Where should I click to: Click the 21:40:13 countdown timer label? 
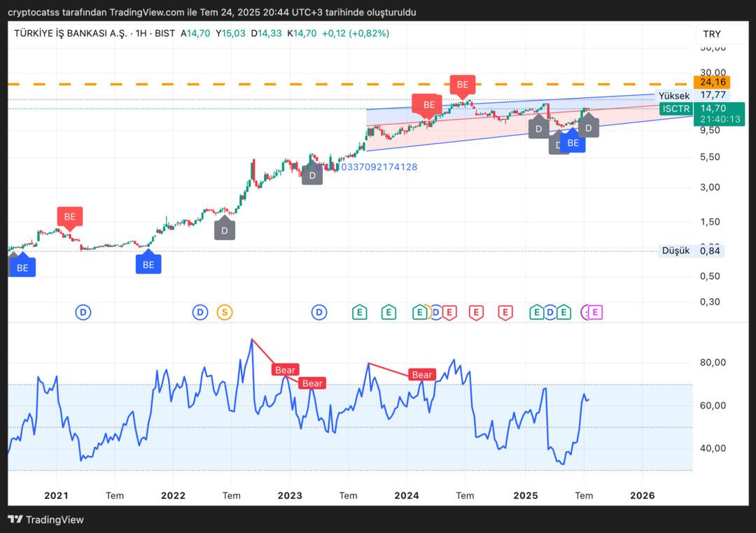[x=720, y=120]
